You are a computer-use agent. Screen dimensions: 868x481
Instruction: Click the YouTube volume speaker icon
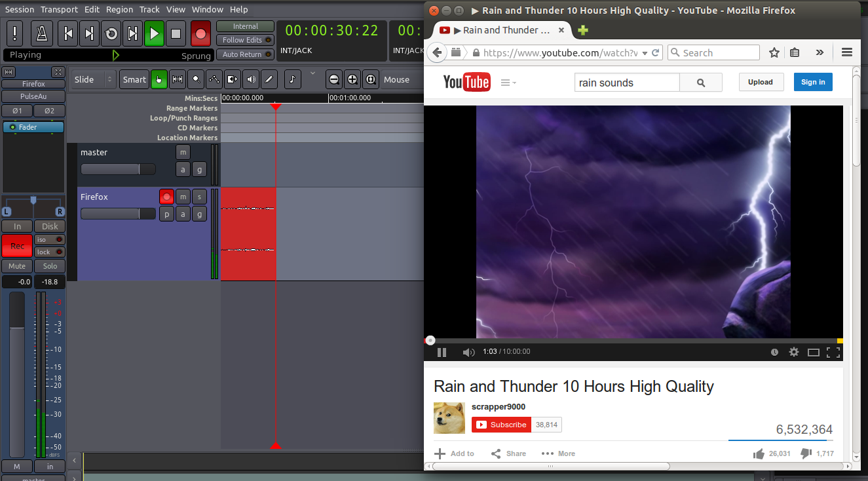pyautogui.click(x=468, y=352)
